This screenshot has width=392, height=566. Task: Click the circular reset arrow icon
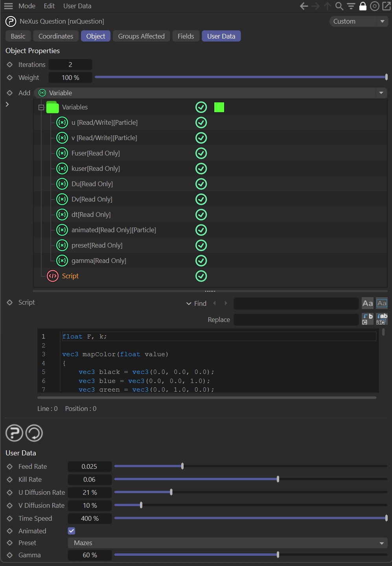(x=34, y=433)
